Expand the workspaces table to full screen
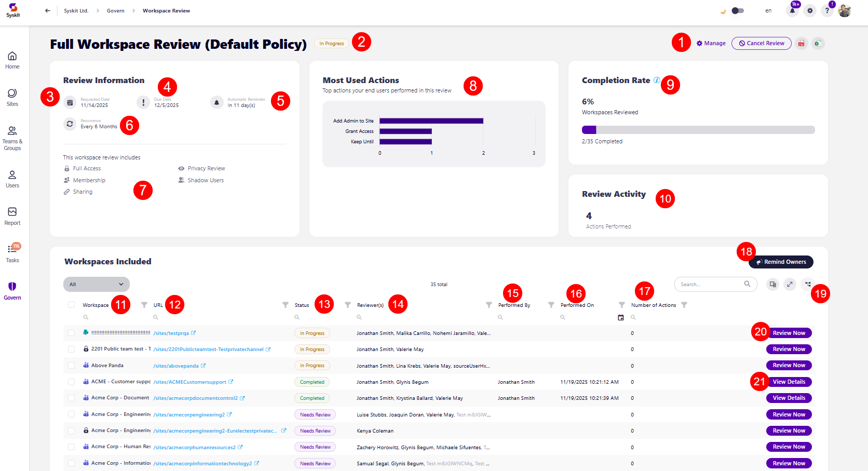 coord(790,284)
